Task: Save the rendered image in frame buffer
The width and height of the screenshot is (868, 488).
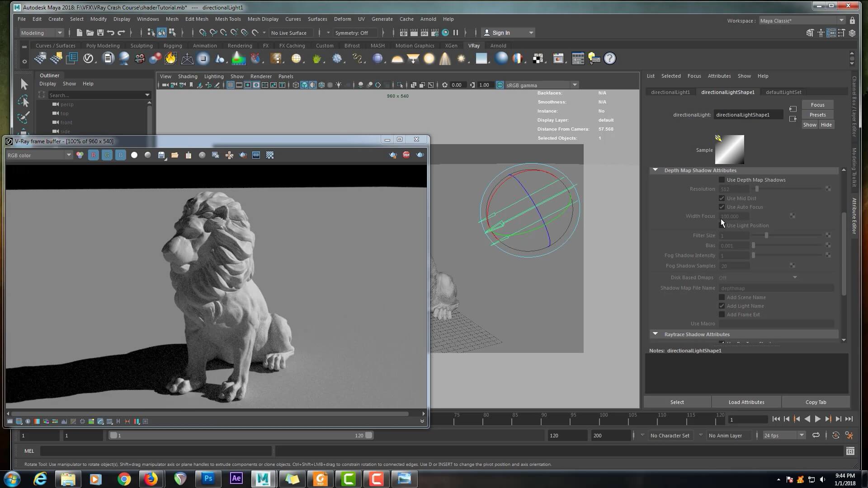Action: coord(161,155)
